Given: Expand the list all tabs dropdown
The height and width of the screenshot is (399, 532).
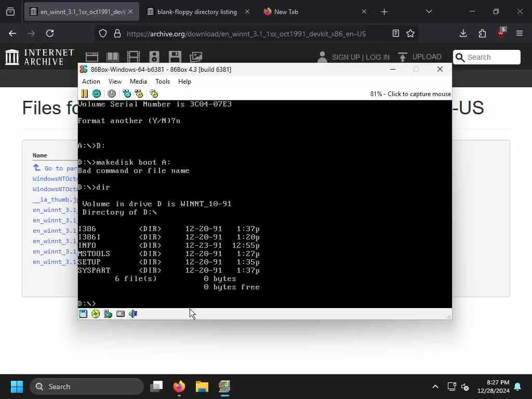Looking at the screenshot, I should 429,12.
